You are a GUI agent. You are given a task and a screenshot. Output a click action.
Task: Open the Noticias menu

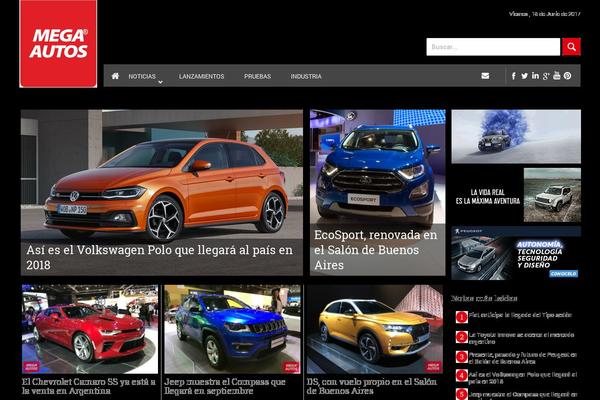pos(142,76)
